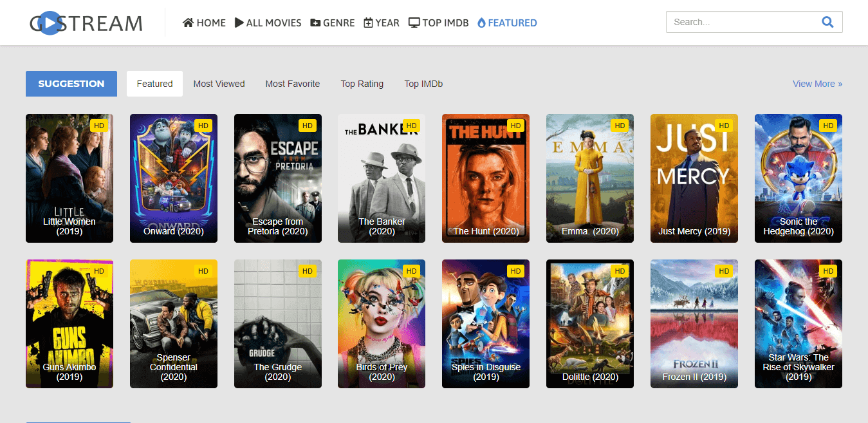Click the calendar icon beside YEAR
The image size is (868, 423).
(368, 23)
